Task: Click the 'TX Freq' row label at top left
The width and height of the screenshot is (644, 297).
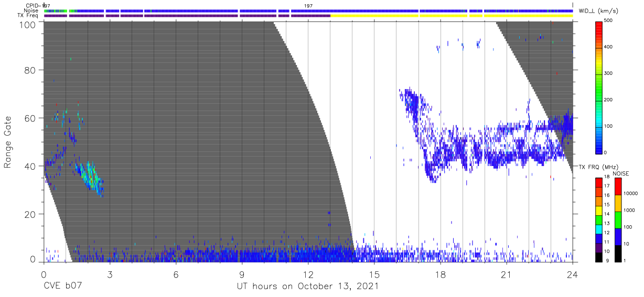Action: 29,16
